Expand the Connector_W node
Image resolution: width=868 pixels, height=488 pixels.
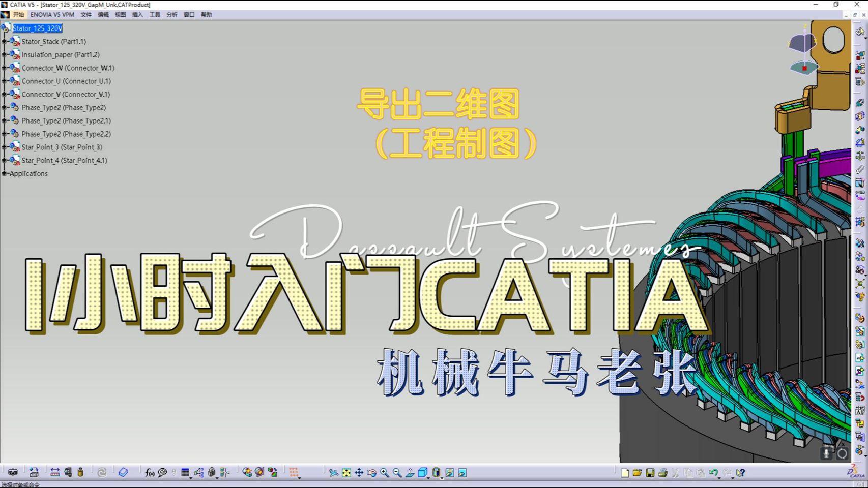[4, 68]
